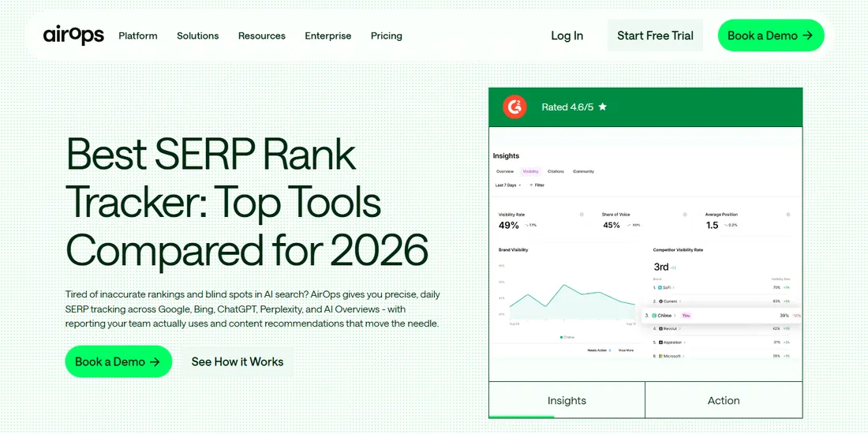Screen dimensions: 868x434
Task: Click the dashboard preview image
Action: (x=645, y=253)
